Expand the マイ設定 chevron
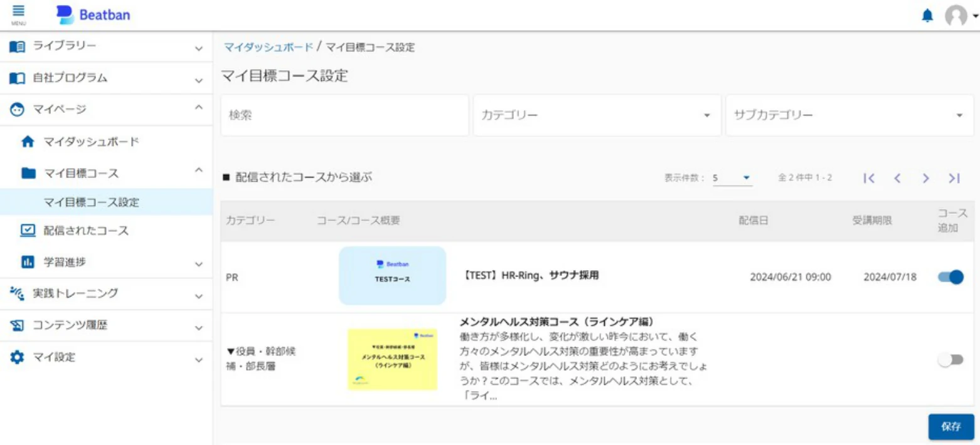This screenshot has height=445, width=980. [x=199, y=360]
